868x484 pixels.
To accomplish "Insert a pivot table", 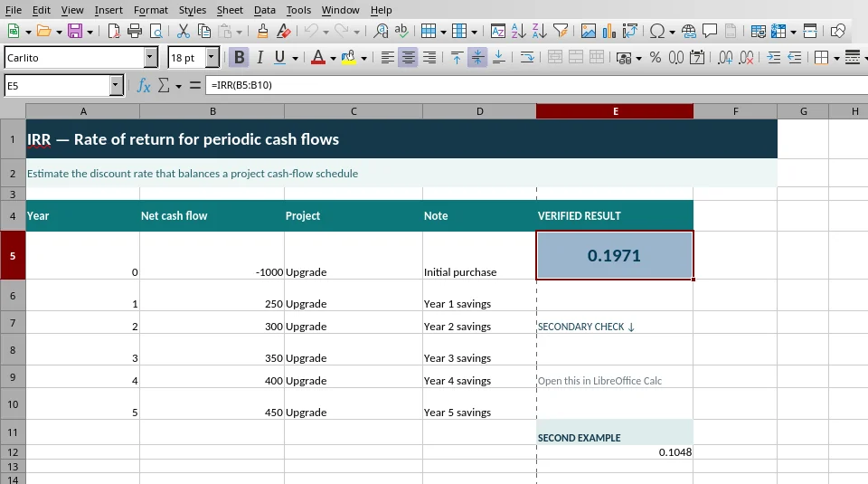I will 630,31.
